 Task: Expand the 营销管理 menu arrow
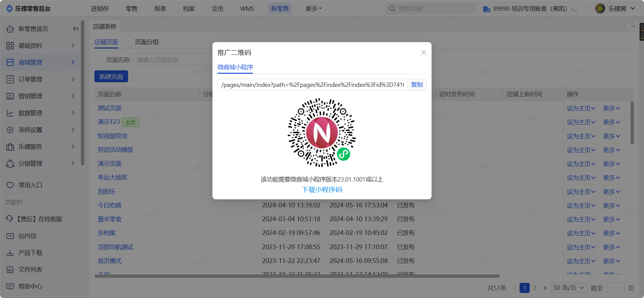pos(73,96)
